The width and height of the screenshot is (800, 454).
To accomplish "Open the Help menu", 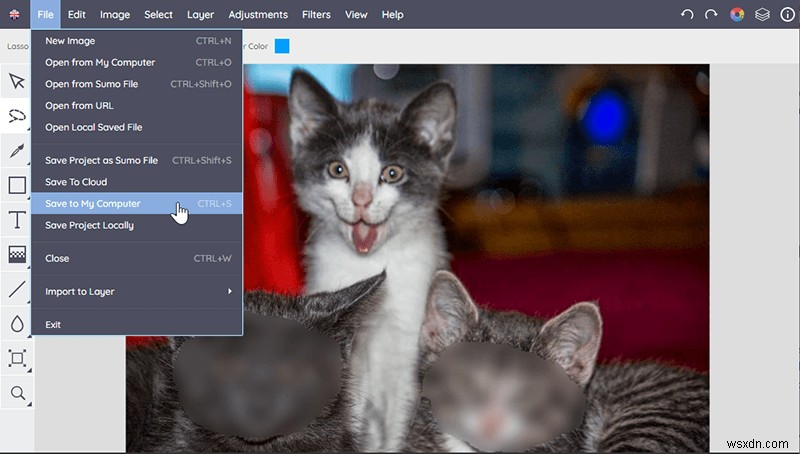I will tap(392, 15).
